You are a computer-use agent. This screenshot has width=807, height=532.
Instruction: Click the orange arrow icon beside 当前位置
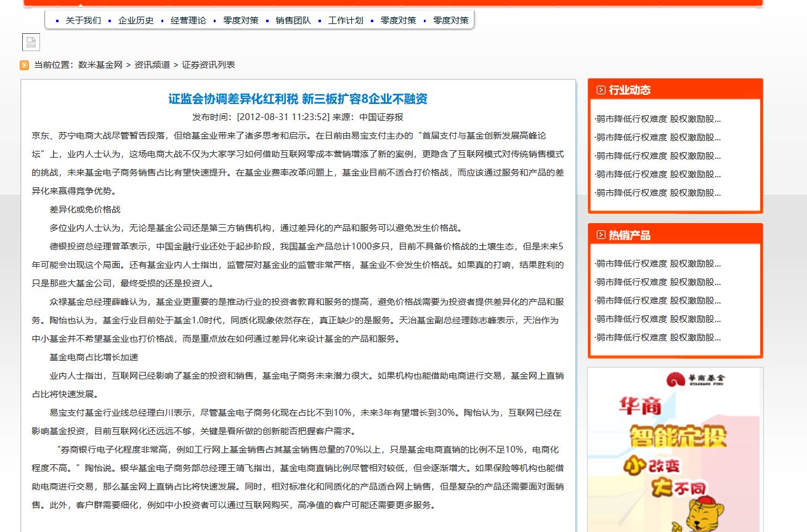pos(25,65)
